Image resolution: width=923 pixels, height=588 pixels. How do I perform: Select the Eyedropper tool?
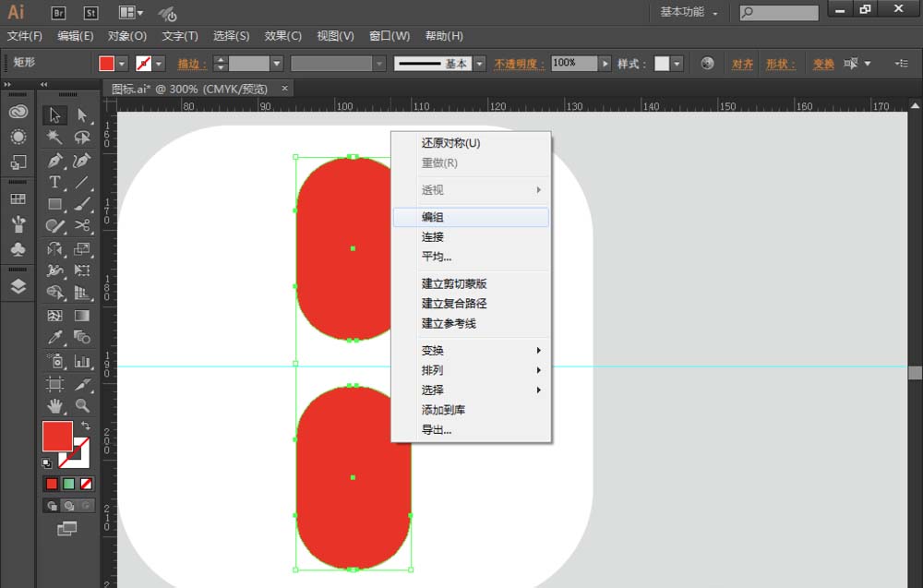[54, 337]
